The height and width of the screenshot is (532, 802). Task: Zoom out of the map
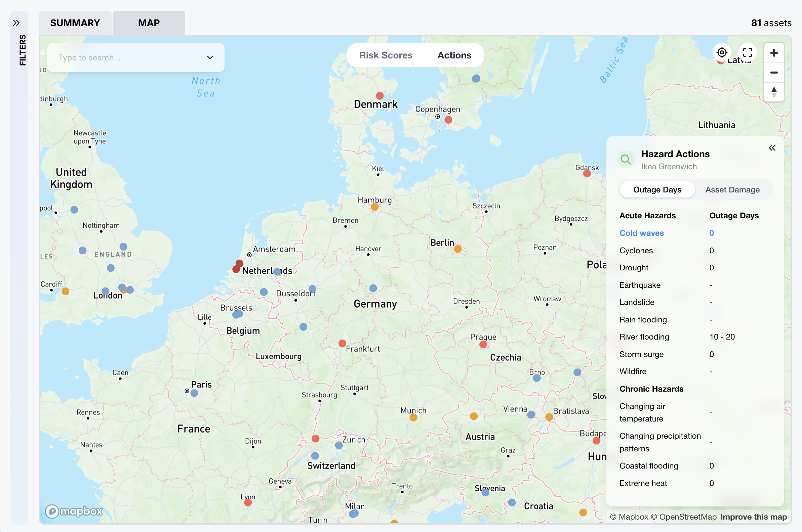(x=774, y=73)
